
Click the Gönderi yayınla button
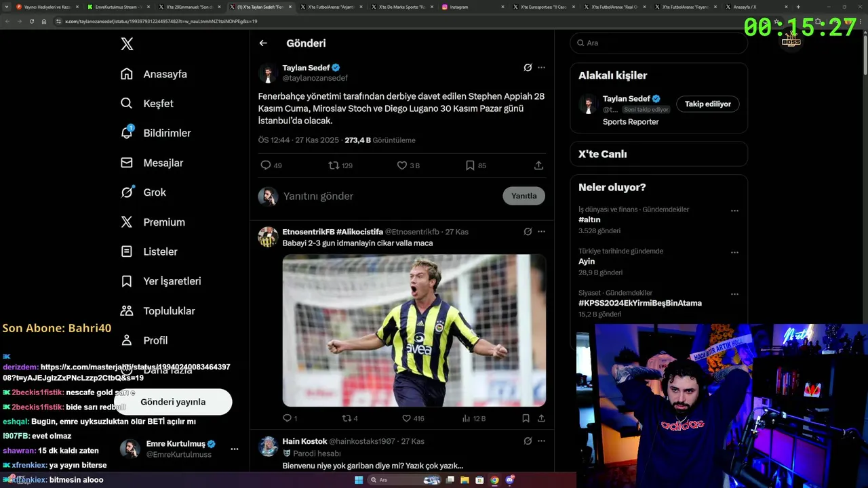pyautogui.click(x=173, y=402)
